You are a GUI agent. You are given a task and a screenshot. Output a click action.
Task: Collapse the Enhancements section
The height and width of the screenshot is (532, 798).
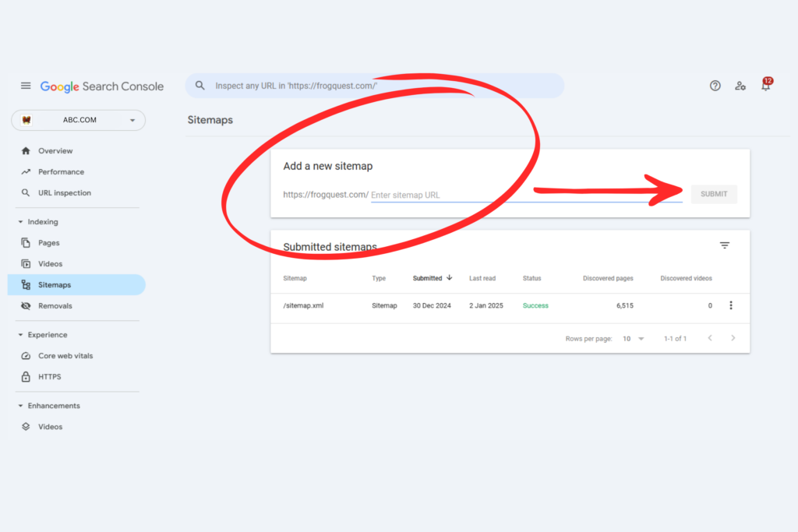(49, 405)
